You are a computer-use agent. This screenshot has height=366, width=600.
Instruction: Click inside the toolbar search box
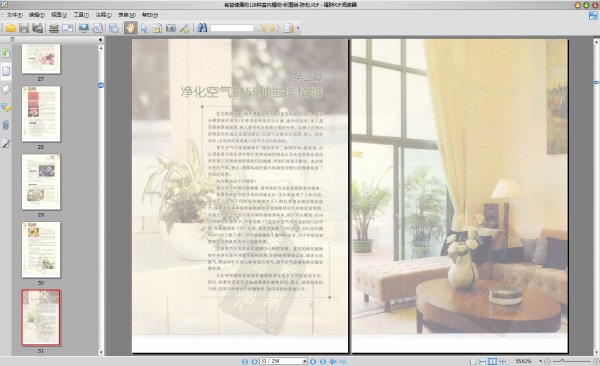(x=232, y=28)
